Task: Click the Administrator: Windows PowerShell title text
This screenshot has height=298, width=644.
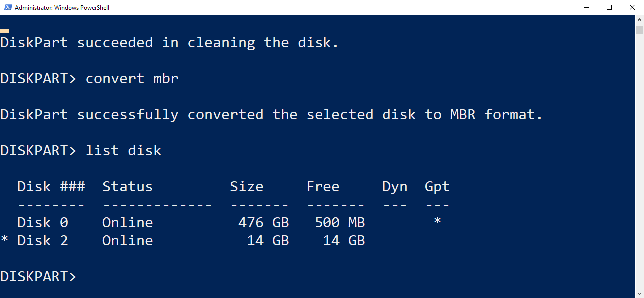Action: pos(62,8)
